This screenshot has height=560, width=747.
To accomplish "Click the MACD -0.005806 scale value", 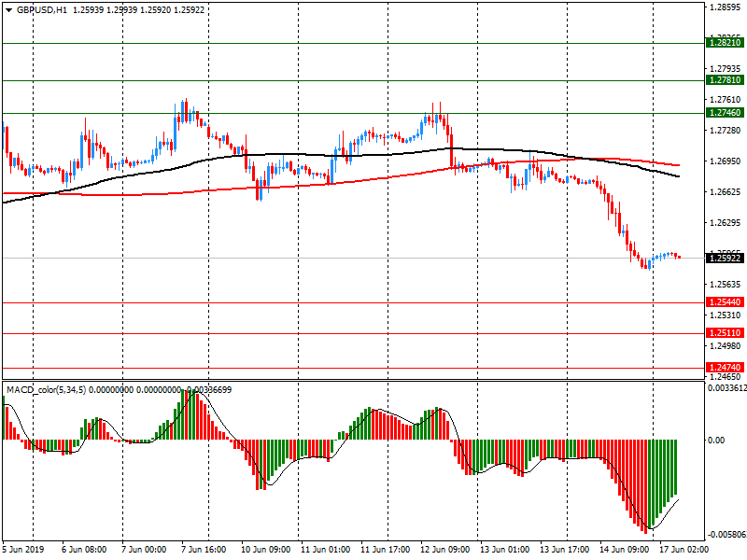I will point(727,535).
